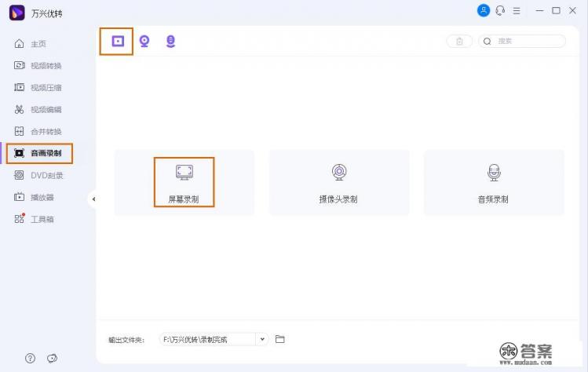Screen dimensions: 588x372
Task: Click the 万兴优转 app logo
Action: pyautogui.click(x=16, y=13)
